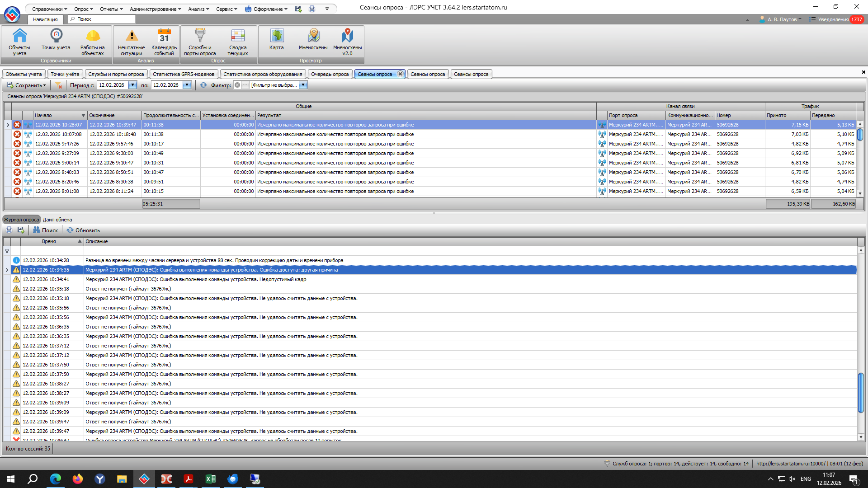This screenshot has height=488, width=868.
Task: Open the Календарь событий icon
Action: pyautogui.click(x=164, y=36)
